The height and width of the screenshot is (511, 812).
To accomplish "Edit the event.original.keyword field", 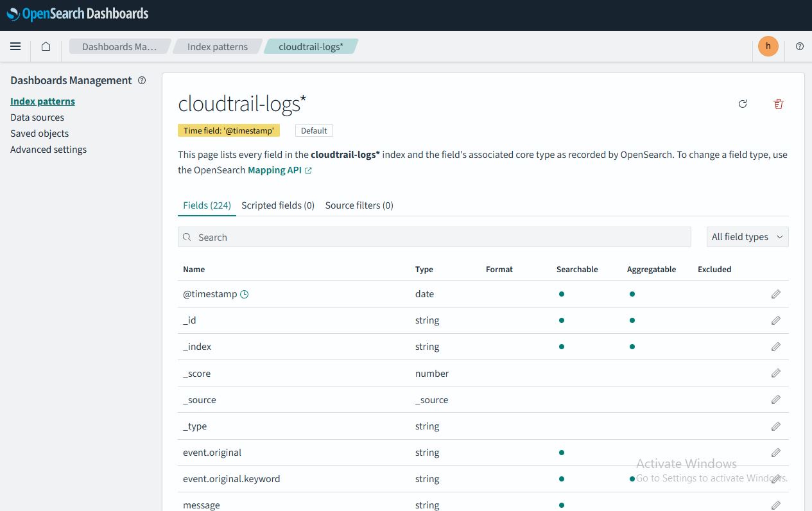I will coord(775,479).
